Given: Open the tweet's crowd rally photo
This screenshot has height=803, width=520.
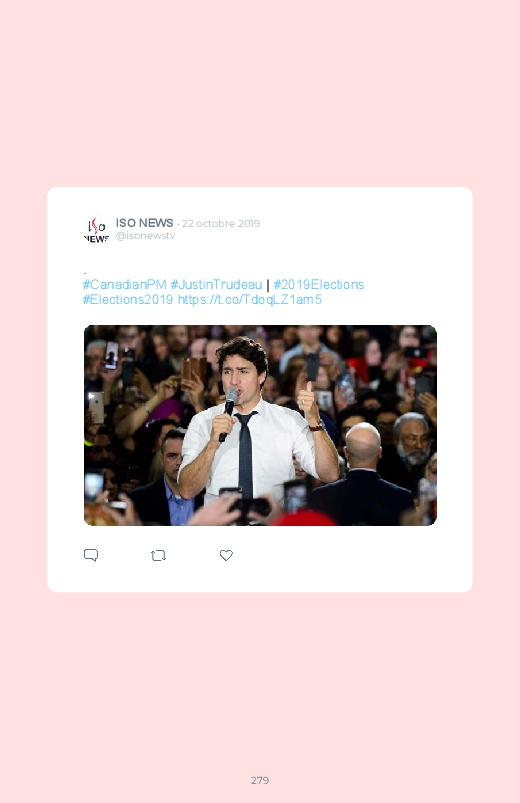Looking at the screenshot, I should (260, 425).
